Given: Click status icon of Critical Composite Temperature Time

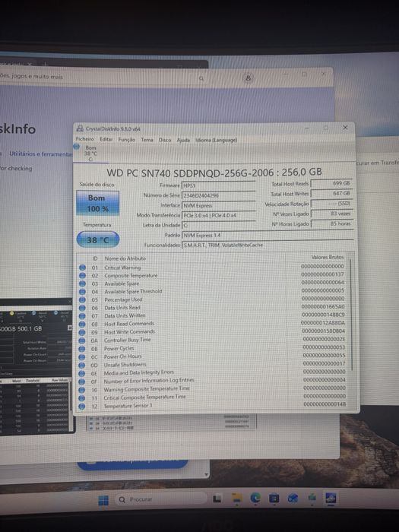Looking at the screenshot, I should [82, 398].
